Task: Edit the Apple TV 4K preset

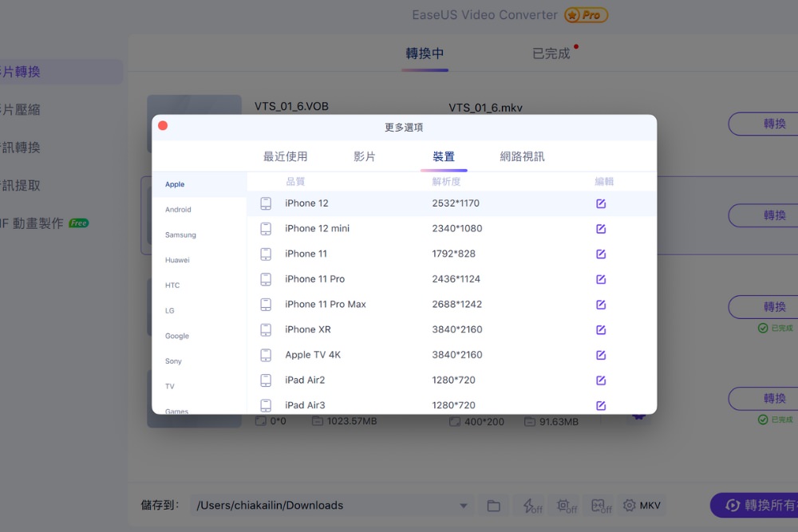Action: [601, 355]
